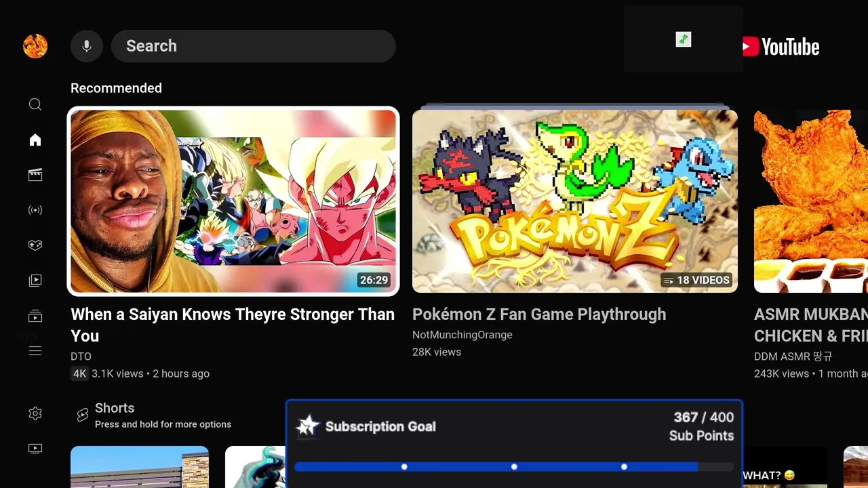
Task: Click the YouTube logo
Action: tap(781, 46)
